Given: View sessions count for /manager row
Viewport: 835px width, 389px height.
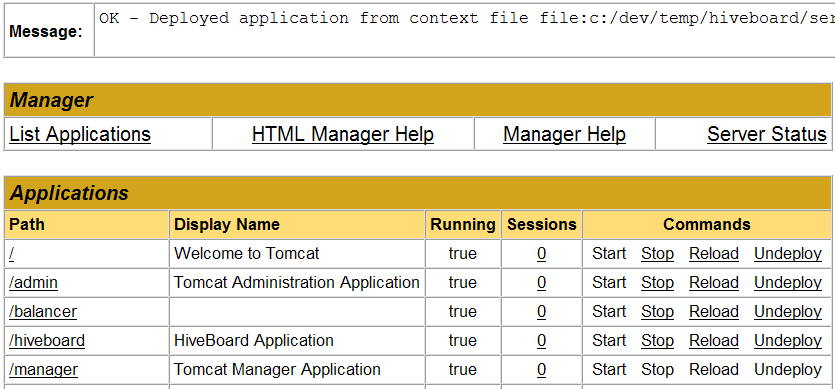Looking at the screenshot, I should pyautogui.click(x=542, y=369).
